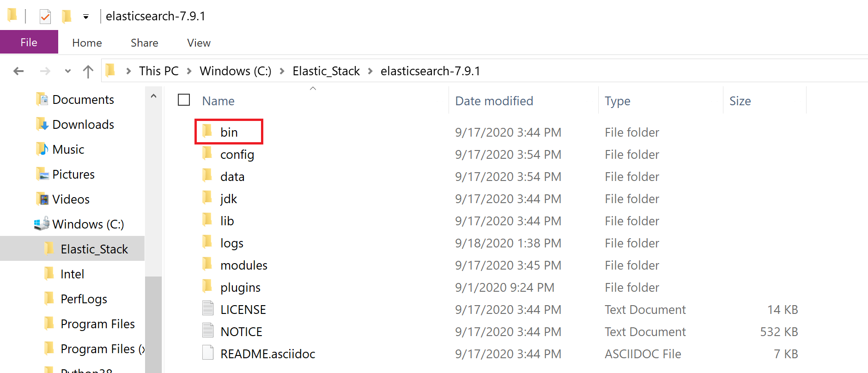Expand the recent locations dropdown
The height and width of the screenshot is (373, 868).
pyautogui.click(x=67, y=71)
